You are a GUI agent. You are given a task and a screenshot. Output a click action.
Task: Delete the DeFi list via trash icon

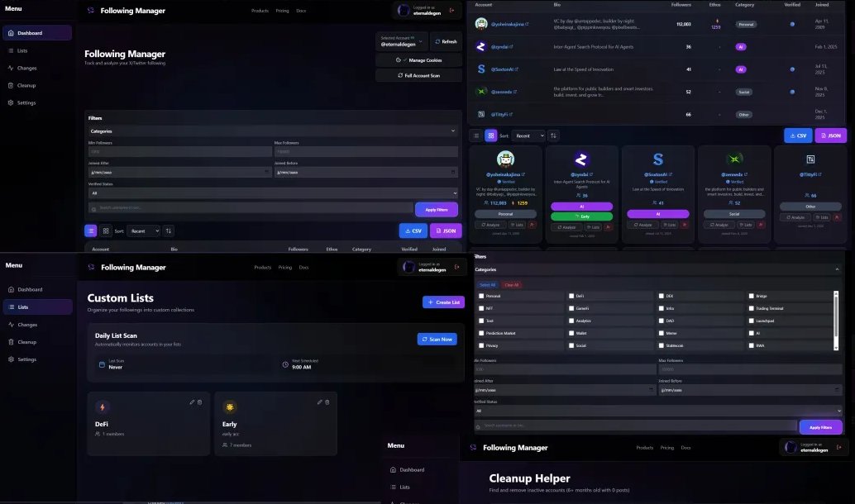tap(199, 402)
